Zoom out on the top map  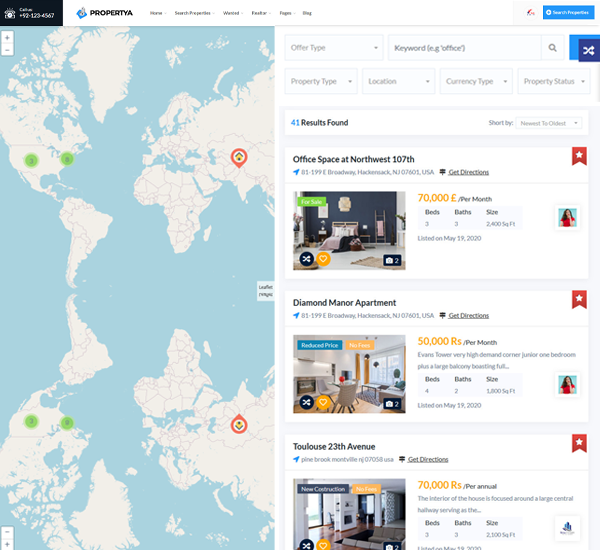pos(7,50)
